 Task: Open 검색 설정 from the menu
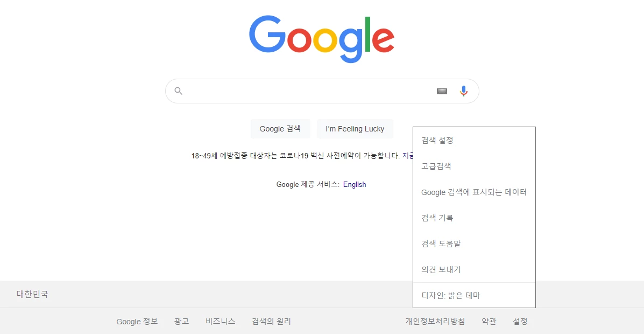(437, 140)
